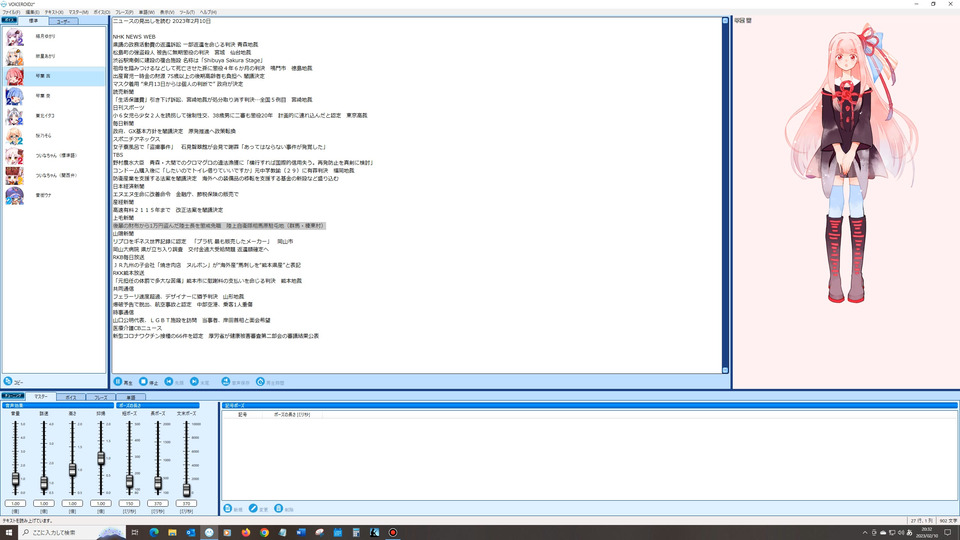Select the ついなちゃん（標準語） voice avatar
960x540 pixels.
point(14,156)
